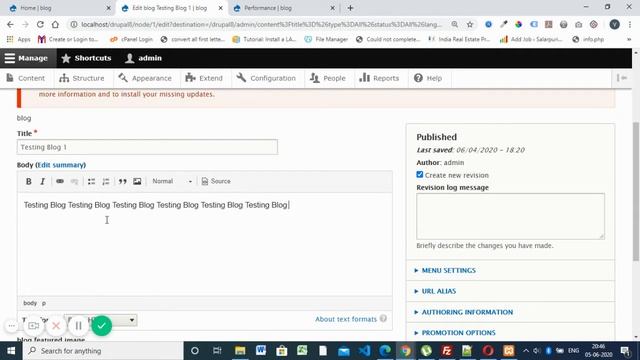
Task: Open the Chrome three-dot menu
Action: [x=630, y=24]
